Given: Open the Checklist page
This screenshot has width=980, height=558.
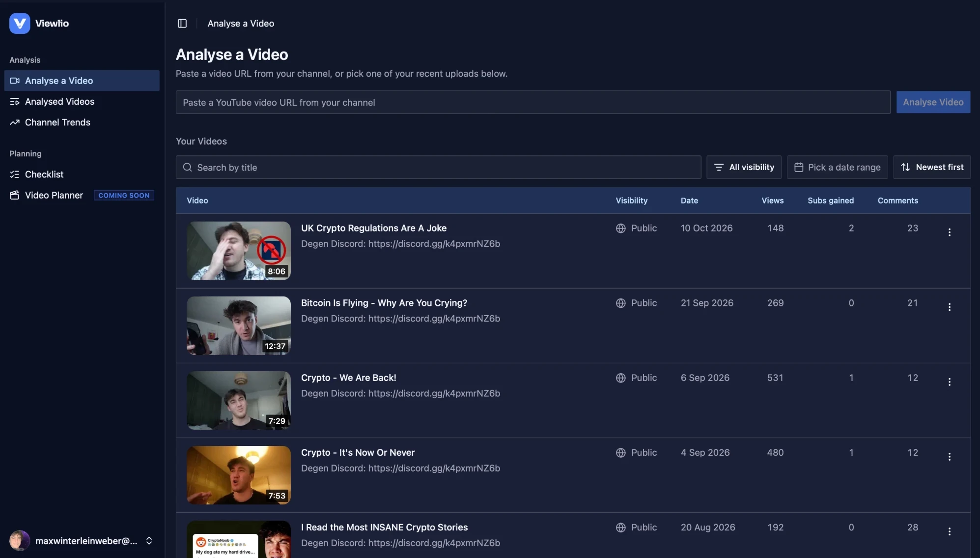Looking at the screenshot, I should coord(82,175).
